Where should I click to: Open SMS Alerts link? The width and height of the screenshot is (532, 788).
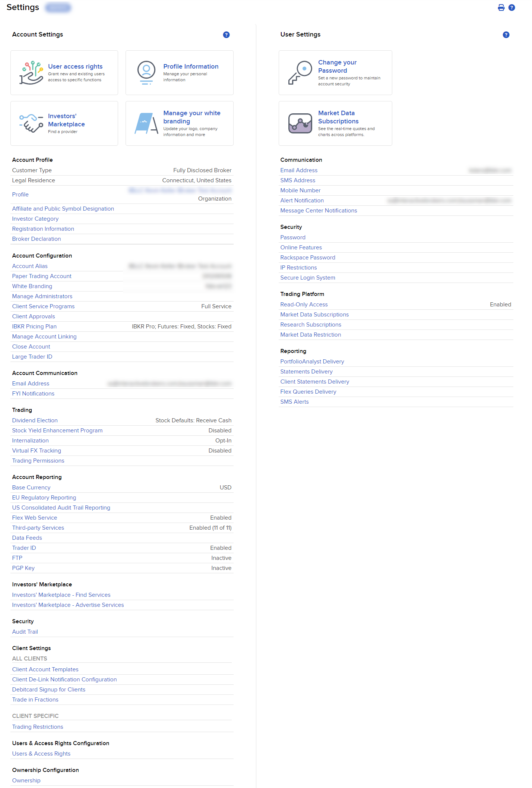click(x=294, y=402)
